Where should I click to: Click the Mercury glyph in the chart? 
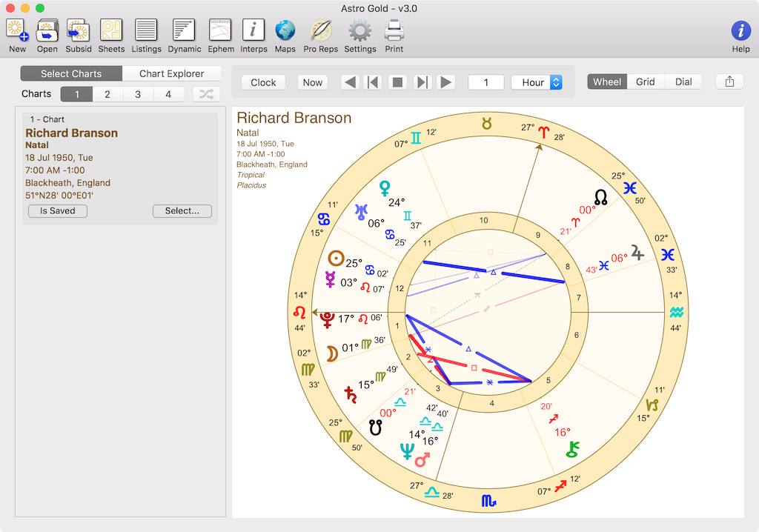(x=330, y=279)
